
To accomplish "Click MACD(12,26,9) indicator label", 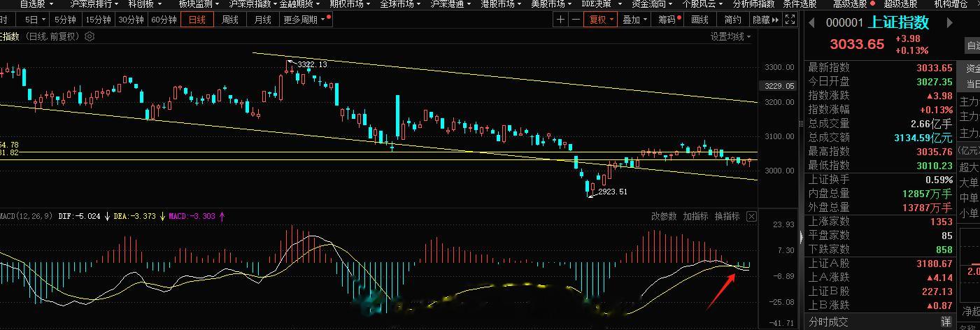I will pos(26,217).
